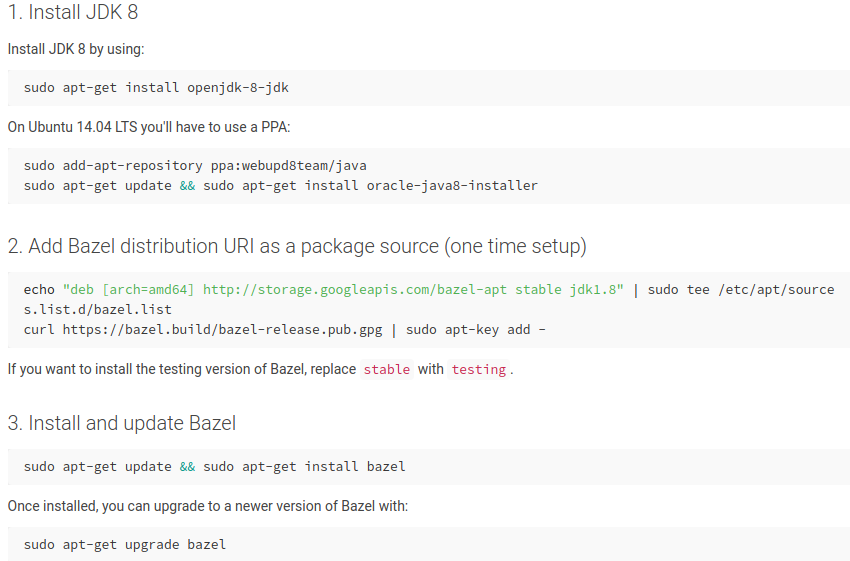Click the 'On Ubuntu 14.04 LTS' paragraph
The width and height of the screenshot is (850, 561).
pyautogui.click(x=149, y=127)
